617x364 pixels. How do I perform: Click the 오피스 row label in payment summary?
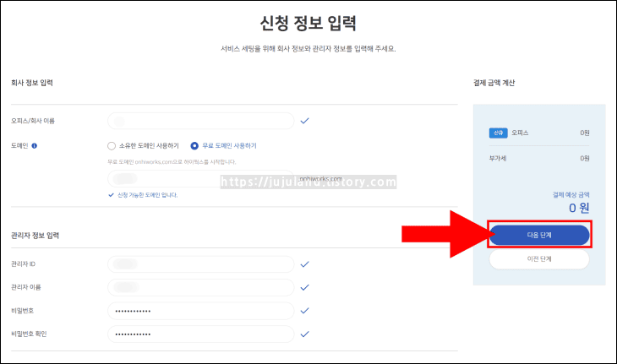point(520,133)
